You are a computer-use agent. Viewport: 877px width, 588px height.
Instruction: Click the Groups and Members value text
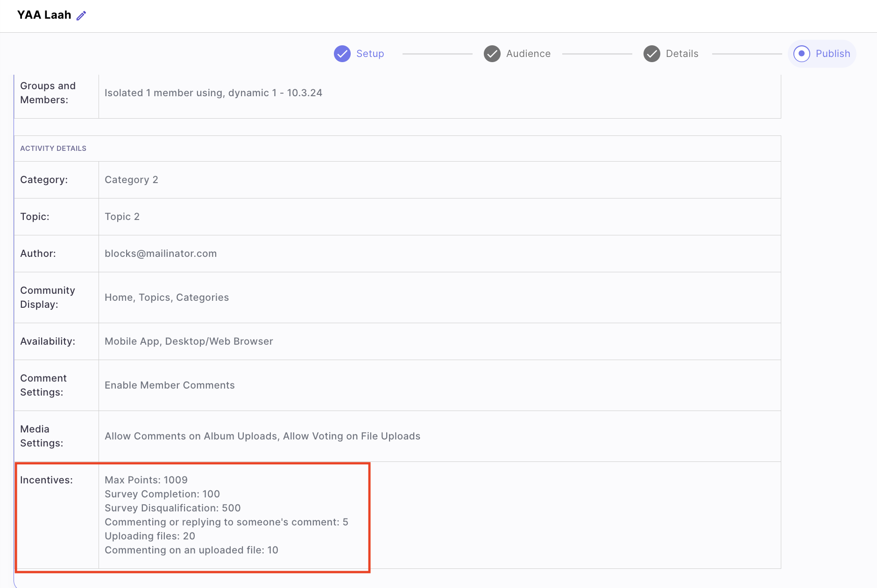tap(213, 93)
